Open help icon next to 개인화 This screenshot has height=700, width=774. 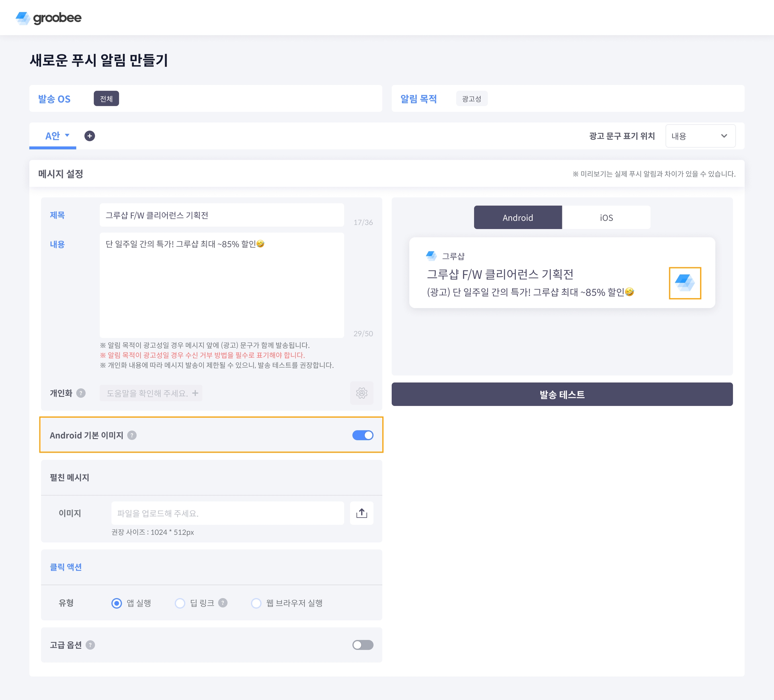[81, 393]
